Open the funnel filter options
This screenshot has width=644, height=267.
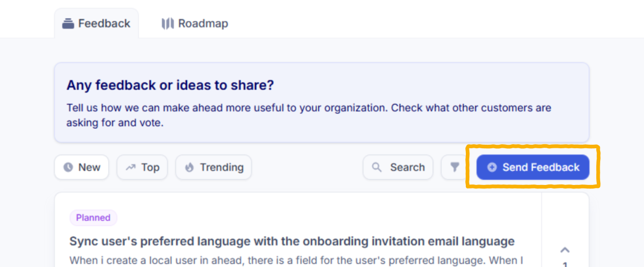[x=455, y=167]
